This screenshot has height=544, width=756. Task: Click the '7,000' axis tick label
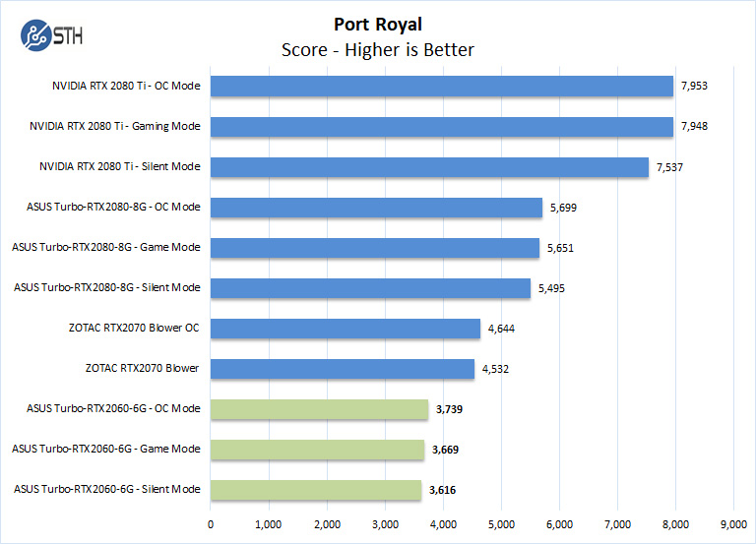pos(617,524)
